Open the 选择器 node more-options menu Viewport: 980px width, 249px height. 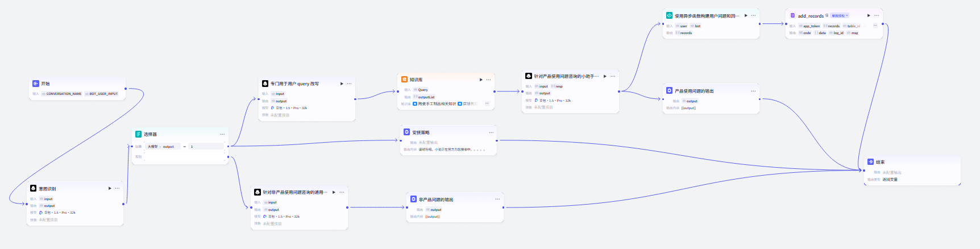(222, 134)
